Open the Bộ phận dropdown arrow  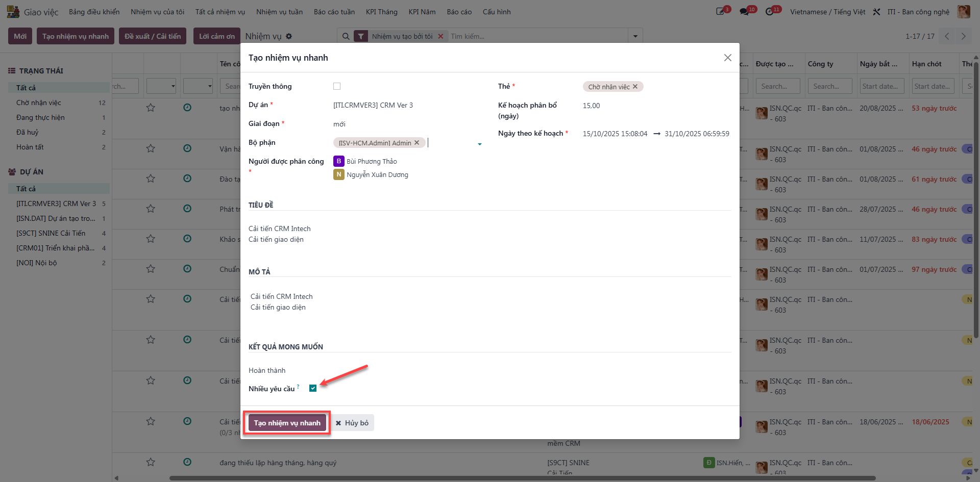tap(480, 144)
